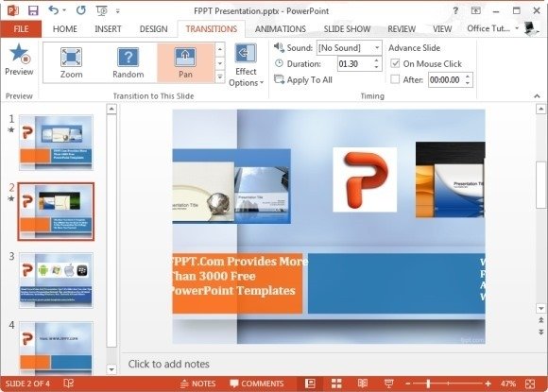This screenshot has height=392, width=548.
Task: Switch to Normal view icon
Action: 310,383
